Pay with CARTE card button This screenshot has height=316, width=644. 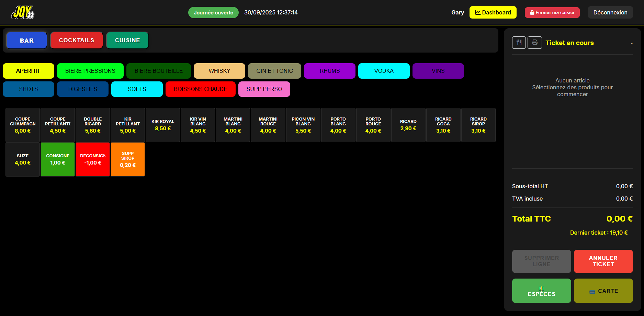[x=603, y=291]
